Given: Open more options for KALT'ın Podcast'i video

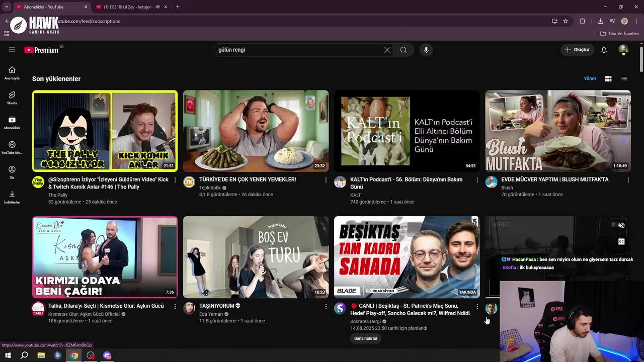Looking at the screenshot, I should pos(477,180).
